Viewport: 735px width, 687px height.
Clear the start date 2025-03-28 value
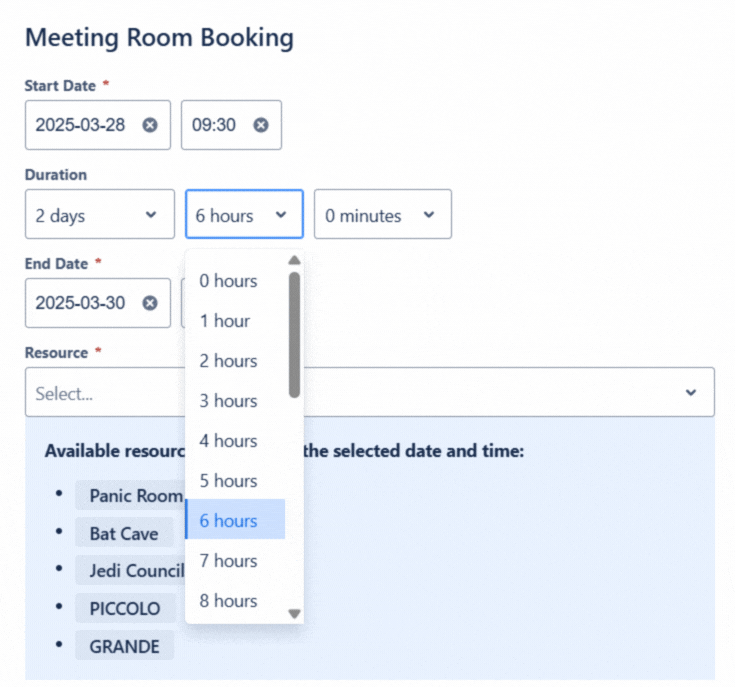[150, 125]
